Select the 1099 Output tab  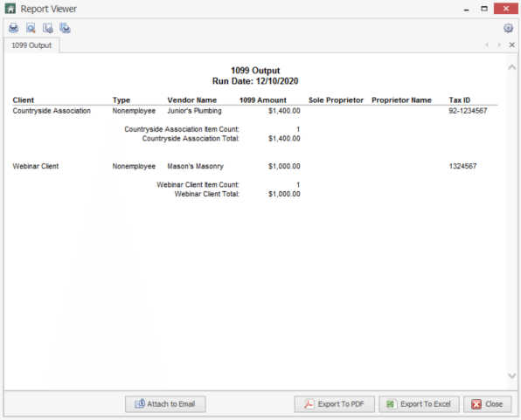coord(31,45)
